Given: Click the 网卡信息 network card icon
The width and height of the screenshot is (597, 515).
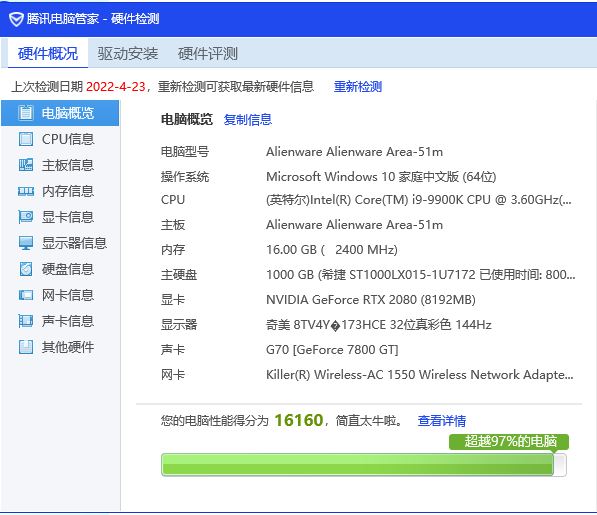Looking at the screenshot, I should (26, 295).
